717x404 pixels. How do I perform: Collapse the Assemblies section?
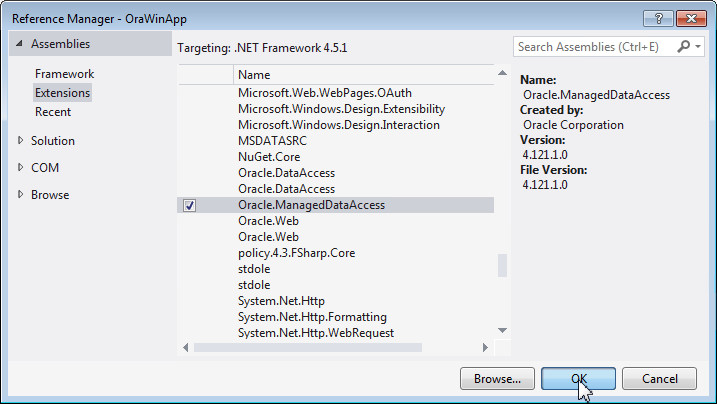coord(19,44)
